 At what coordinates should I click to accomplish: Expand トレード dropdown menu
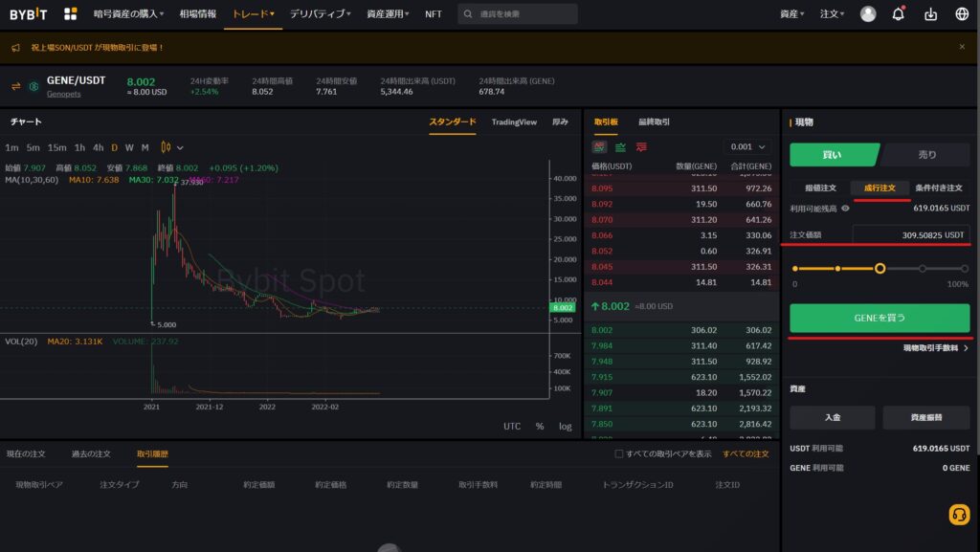point(253,13)
